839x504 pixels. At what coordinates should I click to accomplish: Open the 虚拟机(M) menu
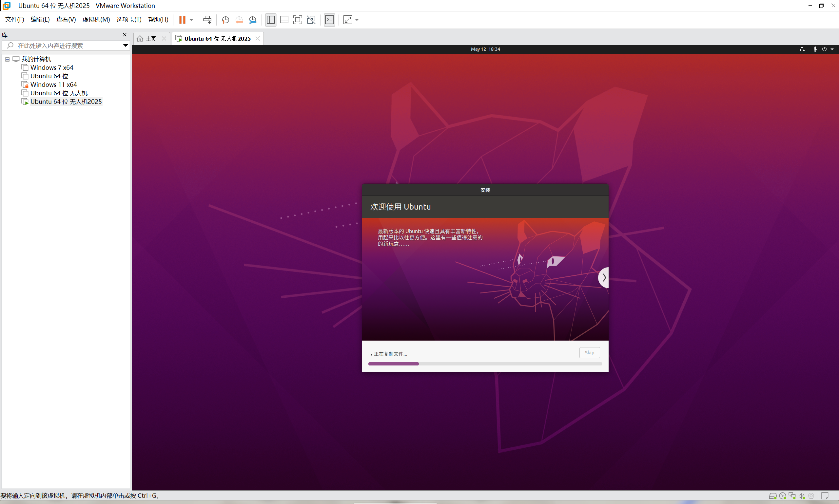pyautogui.click(x=96, y=19)
